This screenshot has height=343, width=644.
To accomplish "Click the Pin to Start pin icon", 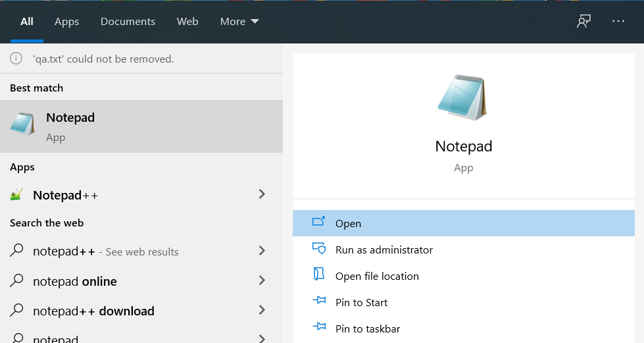I will pos(319,300).
